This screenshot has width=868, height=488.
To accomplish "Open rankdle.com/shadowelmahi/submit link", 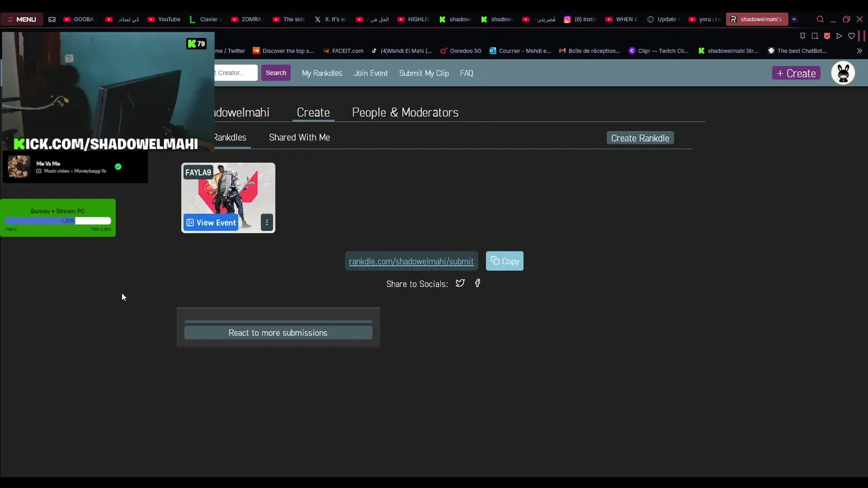I will pos(411,262).
